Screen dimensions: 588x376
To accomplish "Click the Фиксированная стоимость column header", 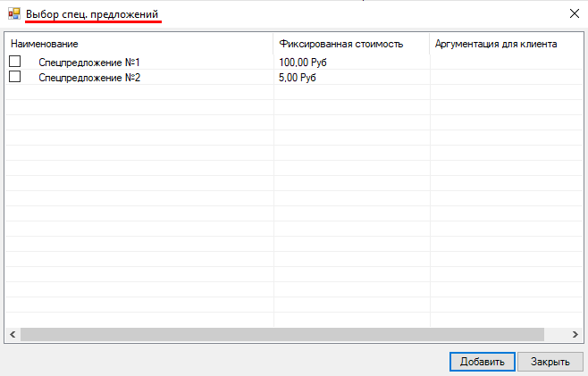I will click(340, 44).
